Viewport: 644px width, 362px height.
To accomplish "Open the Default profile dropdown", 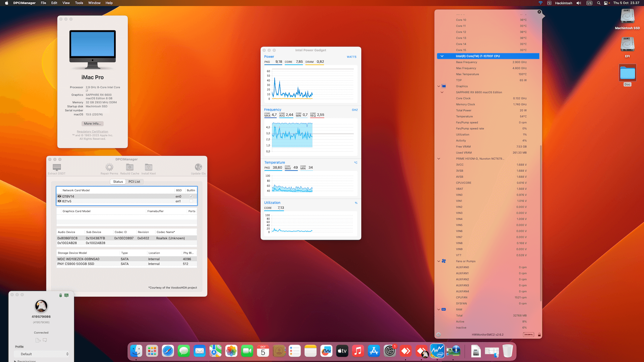I will click(x=42, y=354).
